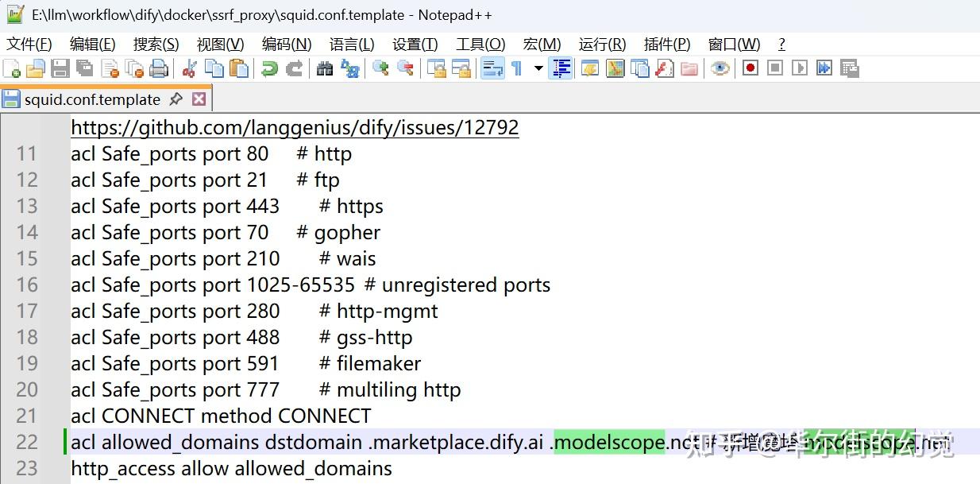
Task: Open the show-symbol dropdown arrow
Action: click(538, 68)
